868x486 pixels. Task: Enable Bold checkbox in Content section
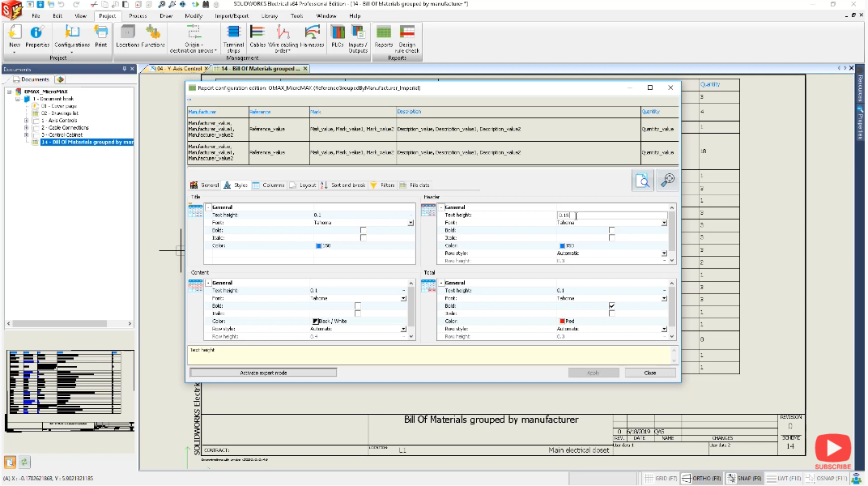click(x=358, y=305)
